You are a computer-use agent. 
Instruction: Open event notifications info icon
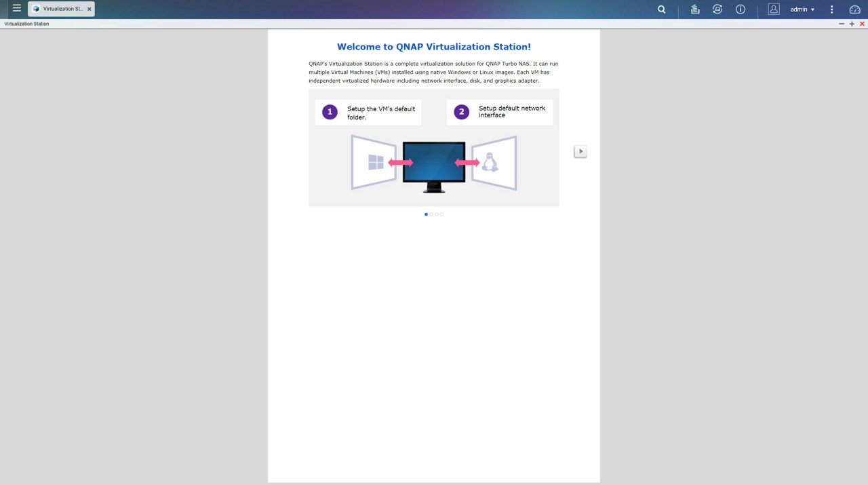(x=741, y=9)
